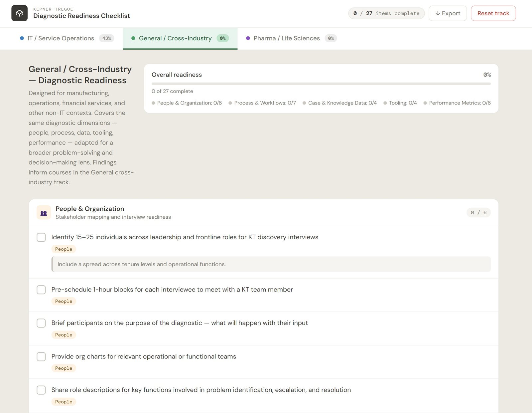Click 'People & Organization: 0/6' summary entry
This screenshot has height=413, width=532.
pos(187,103)
